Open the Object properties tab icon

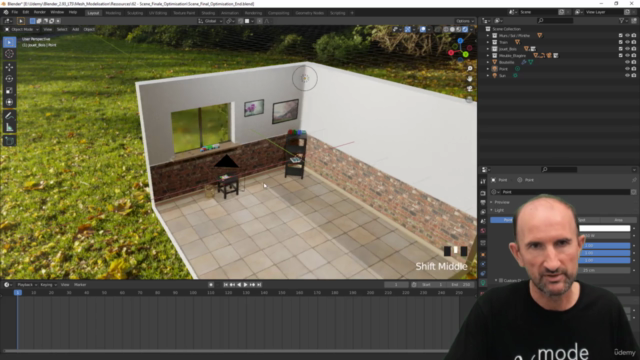click(483, 254)
